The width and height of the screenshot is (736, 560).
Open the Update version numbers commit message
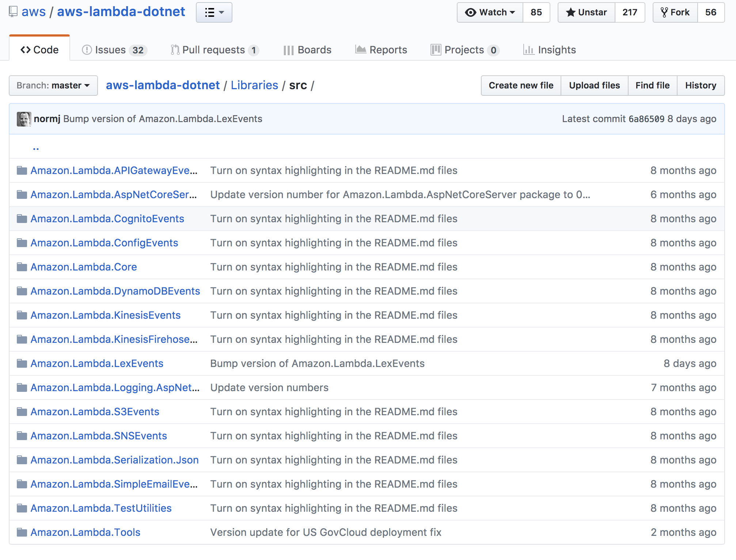click(269, 387)
